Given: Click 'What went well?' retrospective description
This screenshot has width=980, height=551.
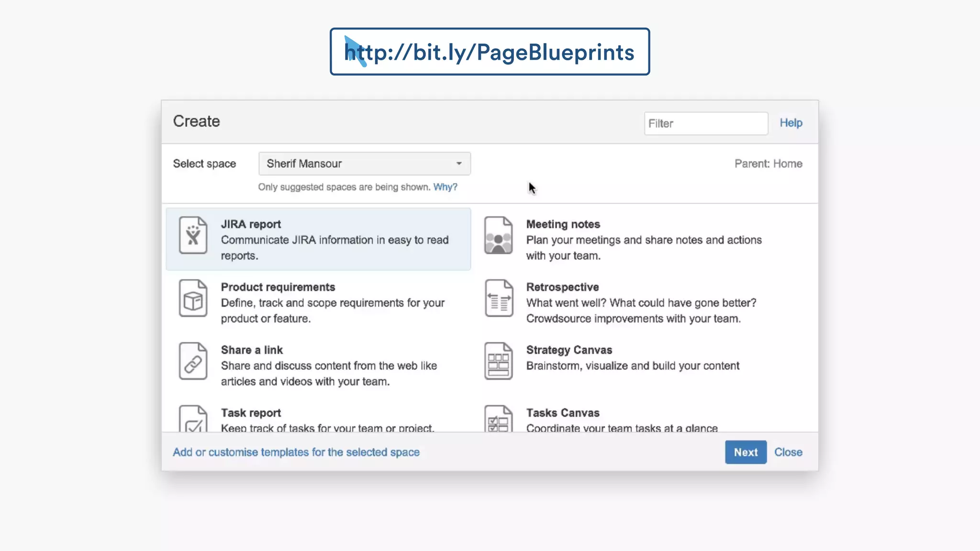Looking at the screenshot, I should [641, 310].
